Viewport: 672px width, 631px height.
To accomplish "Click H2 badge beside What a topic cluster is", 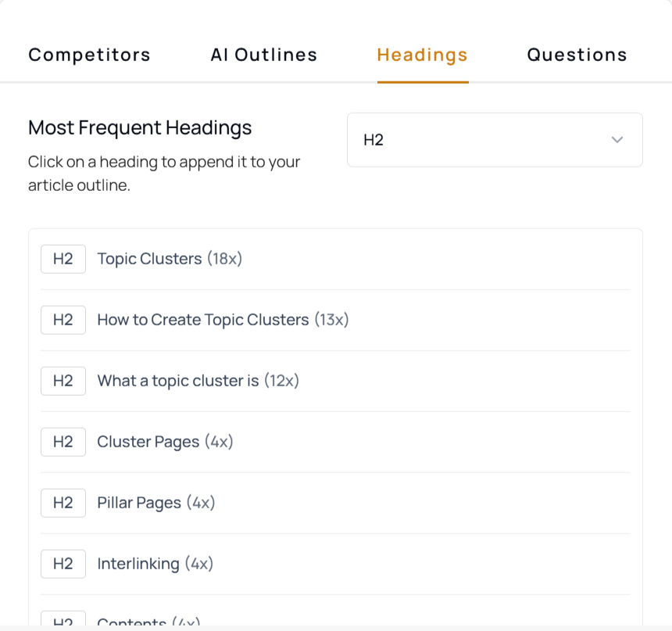I will [63, 381].
